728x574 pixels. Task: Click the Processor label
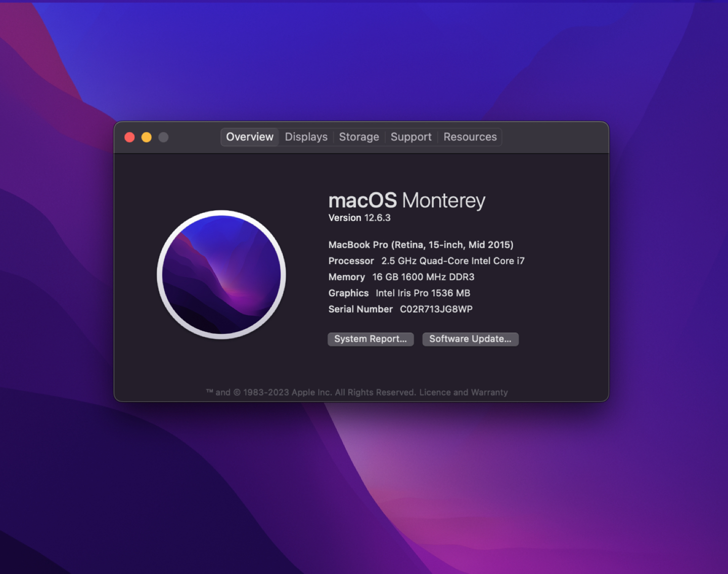pyautogui.click(x=351, y=261)
